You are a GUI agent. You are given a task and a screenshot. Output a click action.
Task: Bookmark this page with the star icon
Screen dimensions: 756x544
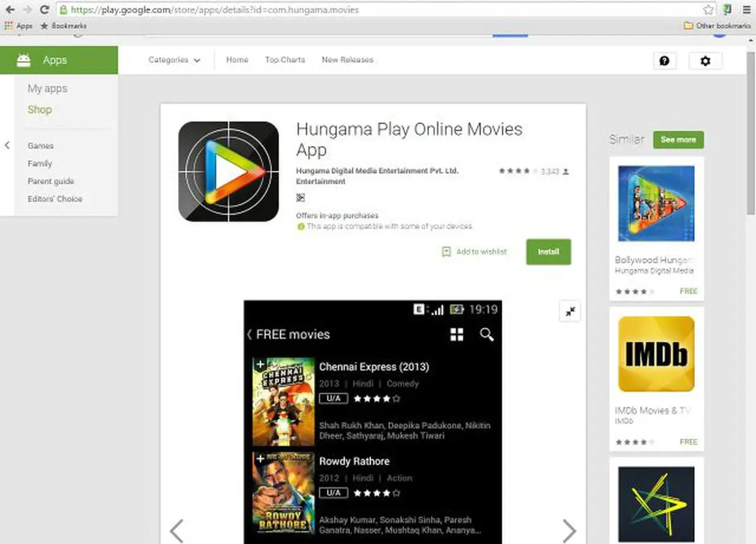click(x=709, y=10)
